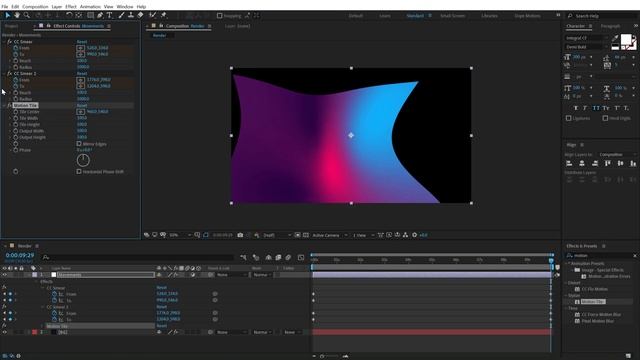Select the Roto Brush tool

[153, 16]
